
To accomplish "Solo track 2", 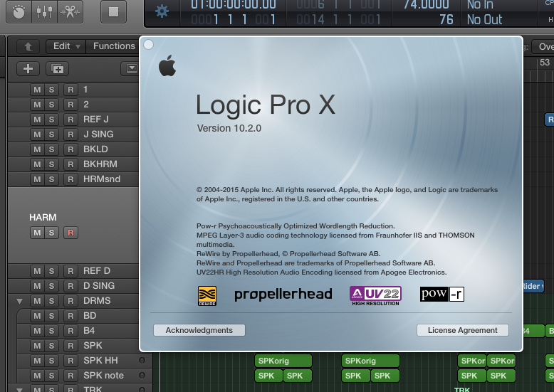I will click(51, 105).
